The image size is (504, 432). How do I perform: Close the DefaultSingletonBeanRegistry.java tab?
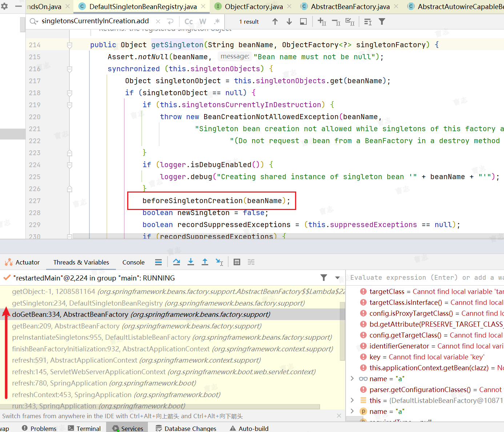click(203, 7)
